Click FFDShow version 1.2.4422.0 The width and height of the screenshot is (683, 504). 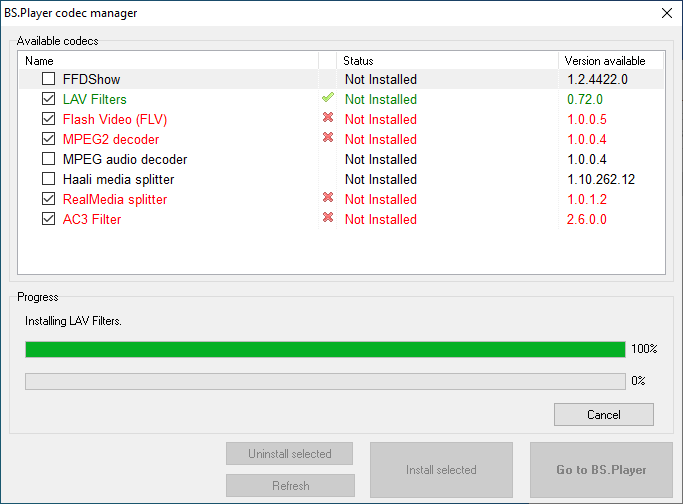click(597, 79)
